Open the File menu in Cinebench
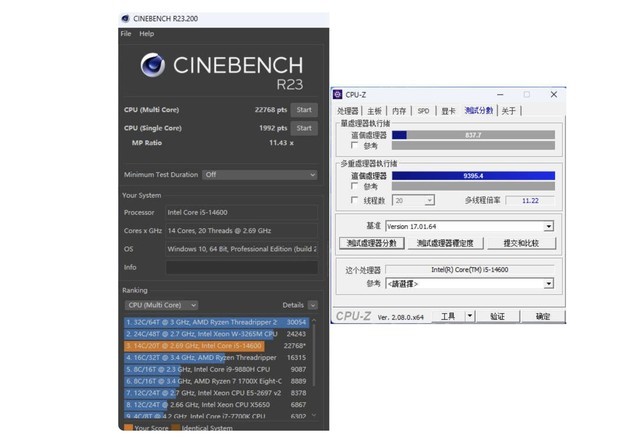Screen dimensions: 640x441 [126, 33]
